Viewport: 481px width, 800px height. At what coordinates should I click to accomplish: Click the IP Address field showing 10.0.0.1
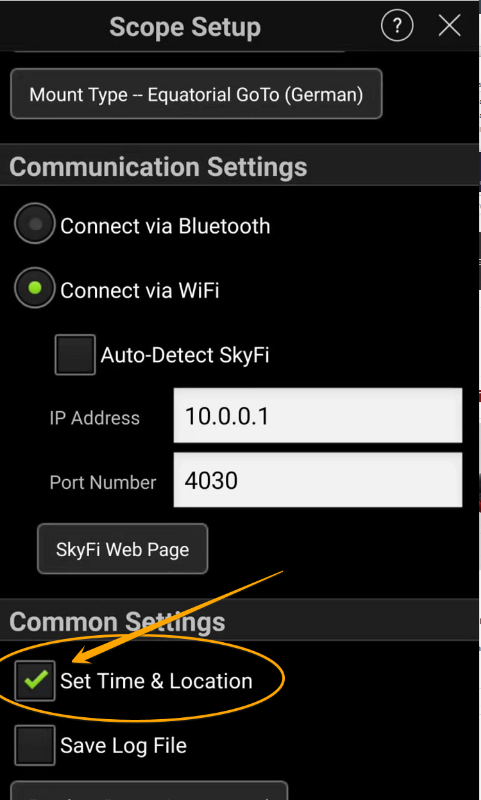(318, 415)
